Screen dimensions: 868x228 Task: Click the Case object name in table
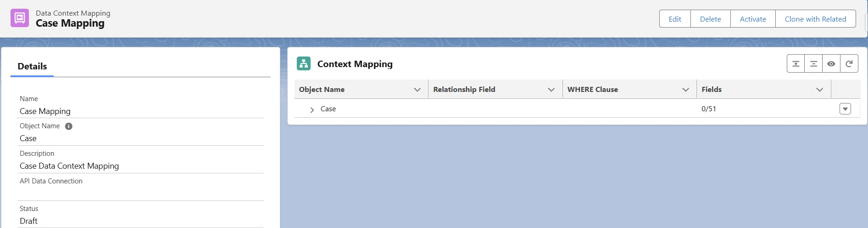[x=328, y=109]
